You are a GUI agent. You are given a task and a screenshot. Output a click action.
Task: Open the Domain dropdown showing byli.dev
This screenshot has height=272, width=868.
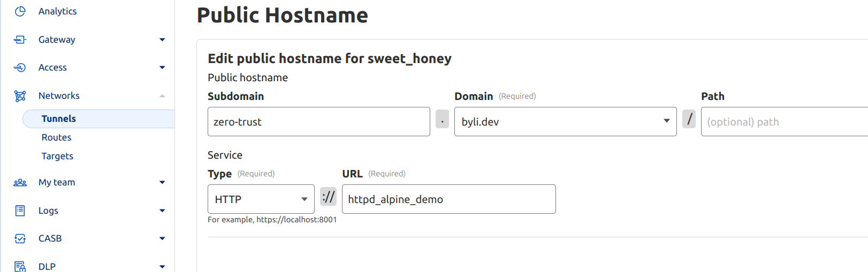tap(565, 122)
